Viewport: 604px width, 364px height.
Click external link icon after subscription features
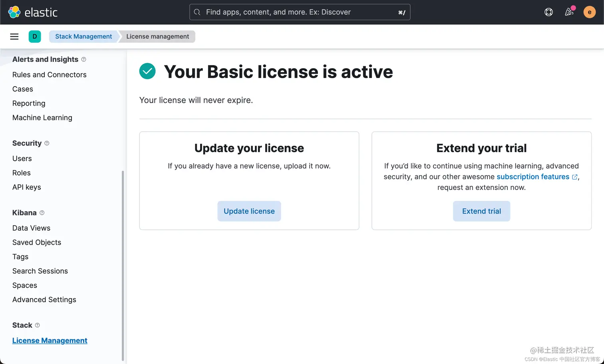pyautogui.click(x=574, y=177)
